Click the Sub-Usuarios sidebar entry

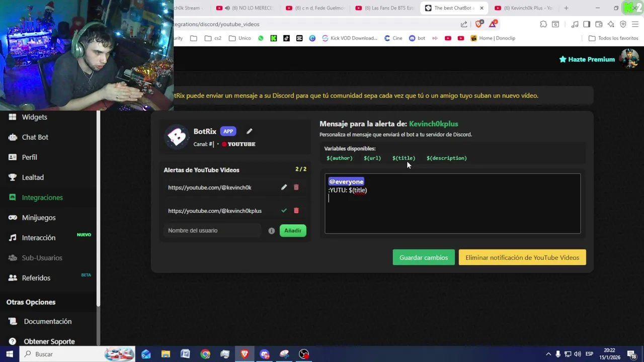42,258
